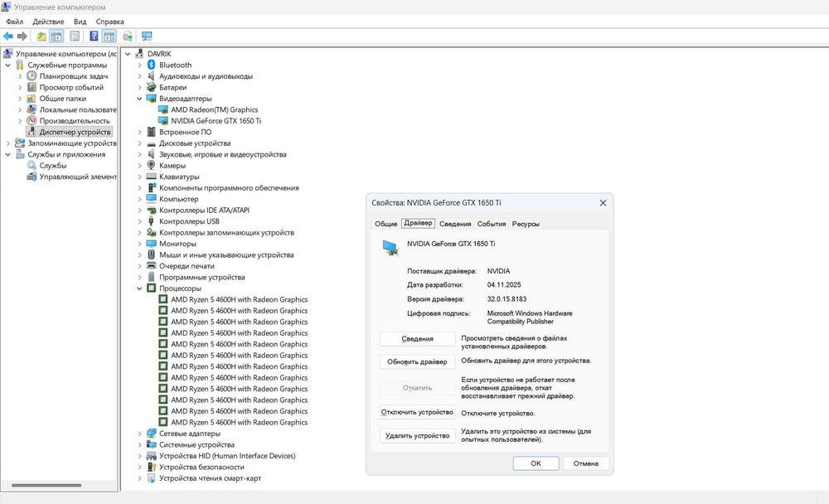The image size is (829, 504).
Task: Expand the Встроенное ПО category
Action: [x=139, y=132]
